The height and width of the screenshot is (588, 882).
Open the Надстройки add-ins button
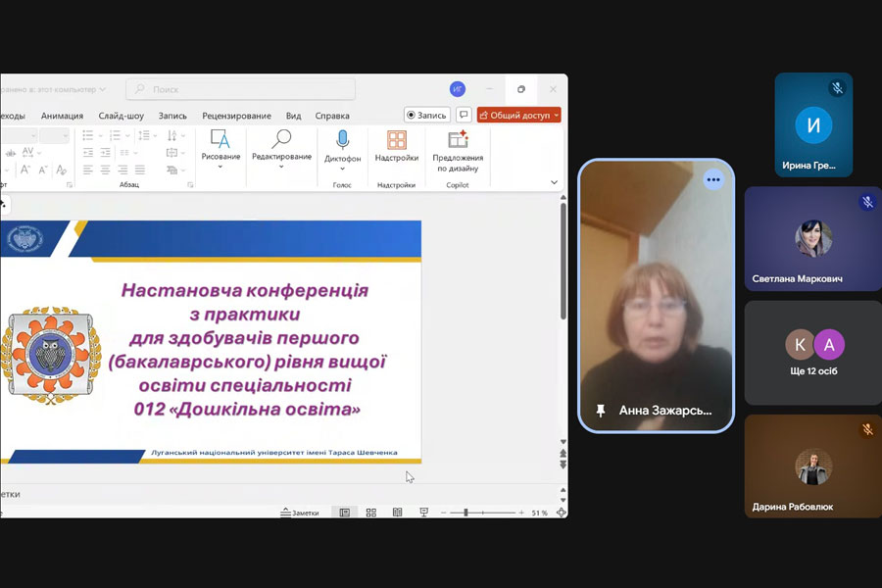(397, 146)
